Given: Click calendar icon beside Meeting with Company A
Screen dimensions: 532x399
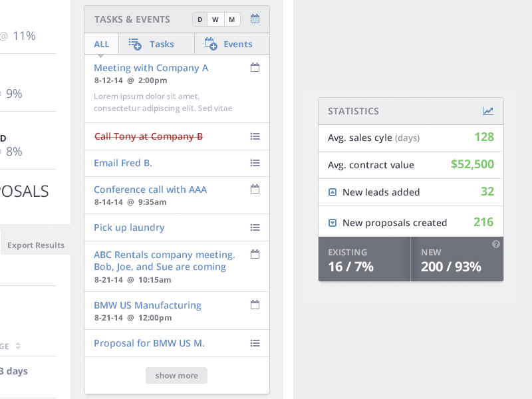Looking at the screenshot, I should click(255, 68).
